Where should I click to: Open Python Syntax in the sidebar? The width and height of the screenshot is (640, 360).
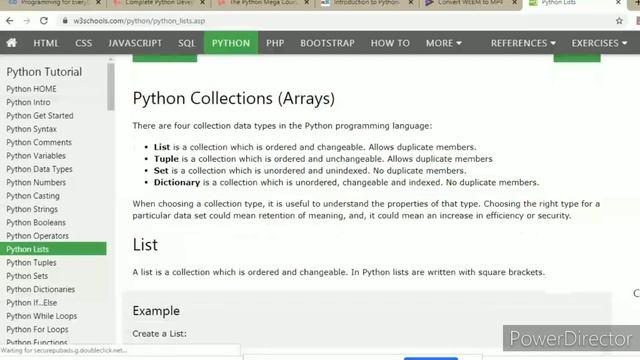(x=31, y=129)
